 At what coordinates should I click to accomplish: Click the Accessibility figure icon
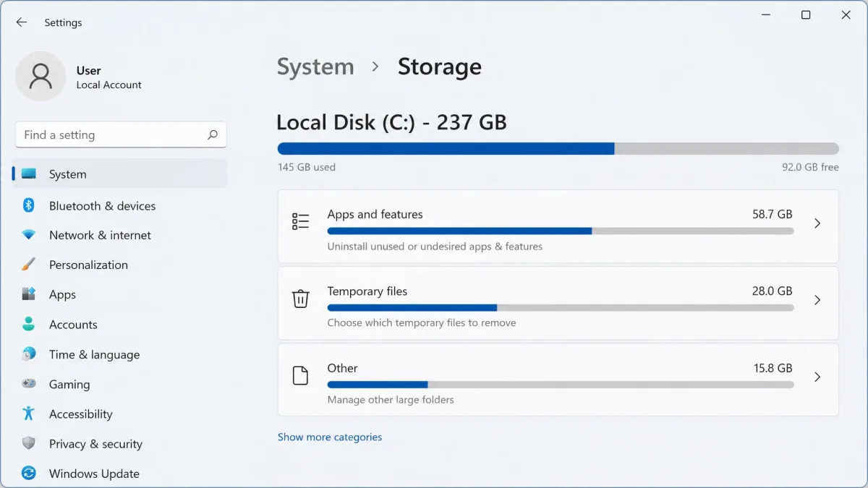29,414
